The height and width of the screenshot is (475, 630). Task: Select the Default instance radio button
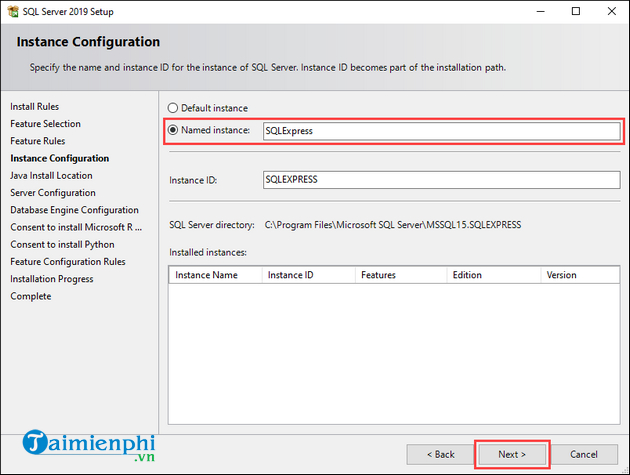coord(173,108)
